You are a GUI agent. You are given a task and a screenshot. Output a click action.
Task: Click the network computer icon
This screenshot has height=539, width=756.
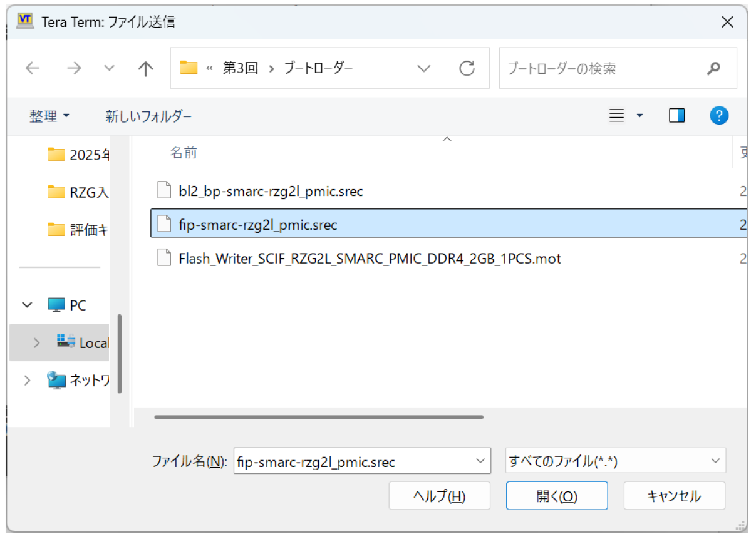(x=56, y=380)
